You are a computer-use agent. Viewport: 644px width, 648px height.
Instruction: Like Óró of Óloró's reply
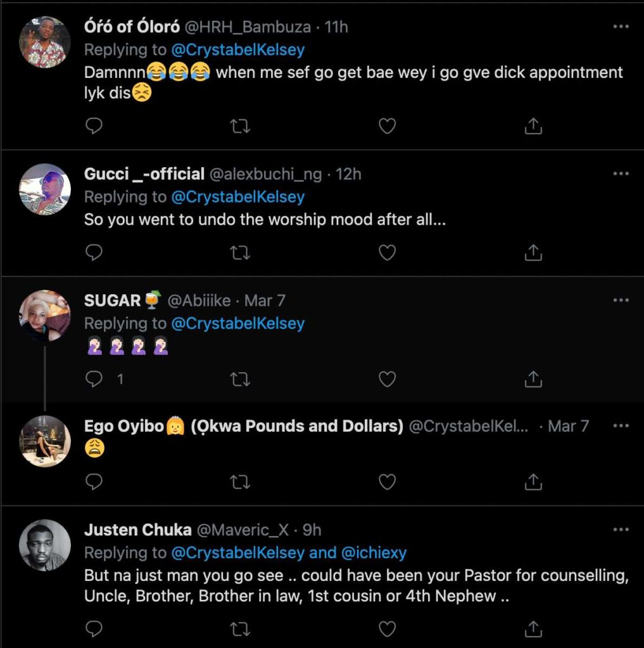387,125
